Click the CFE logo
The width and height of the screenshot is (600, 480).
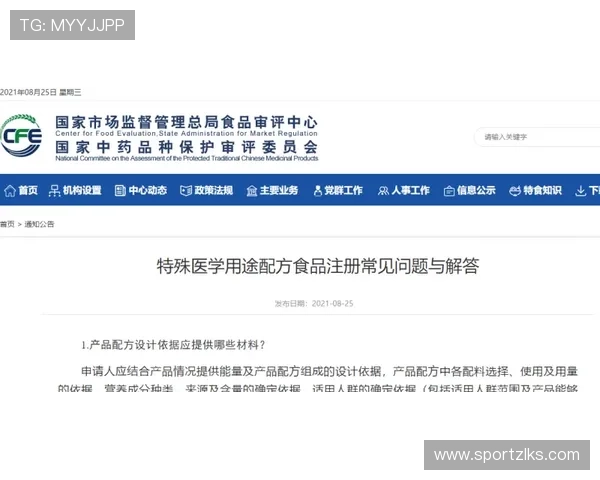coord(21,136)
